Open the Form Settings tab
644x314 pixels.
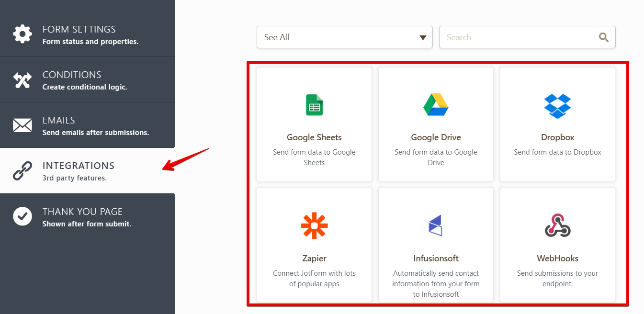coord(88,34)
